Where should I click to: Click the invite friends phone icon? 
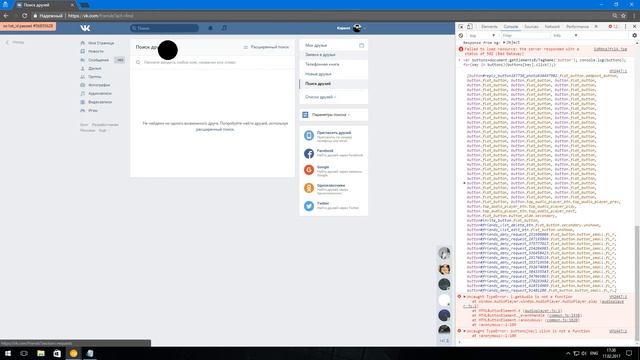tap(309, 136)
